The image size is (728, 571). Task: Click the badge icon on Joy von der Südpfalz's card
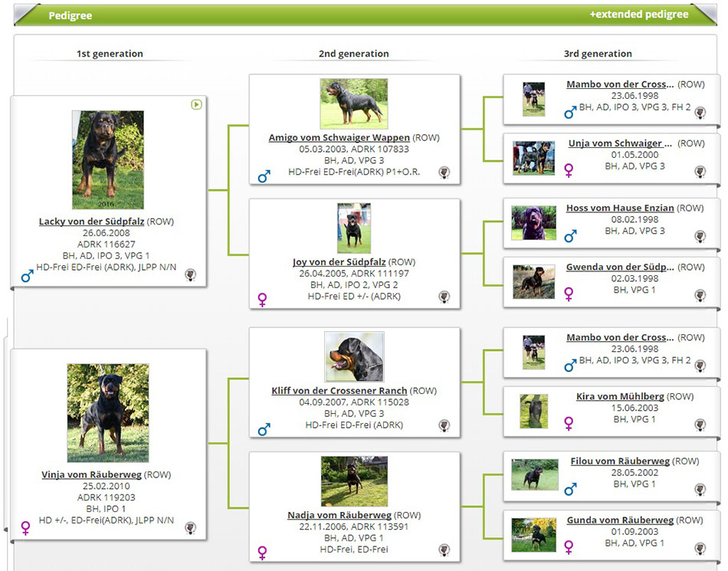tap(444, 297)
